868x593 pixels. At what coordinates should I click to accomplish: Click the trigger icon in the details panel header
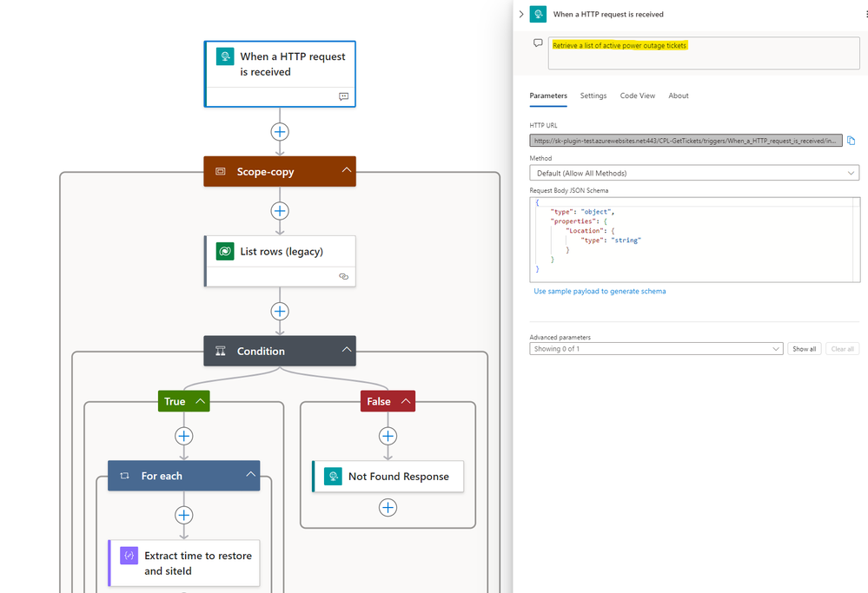point(538,14)
